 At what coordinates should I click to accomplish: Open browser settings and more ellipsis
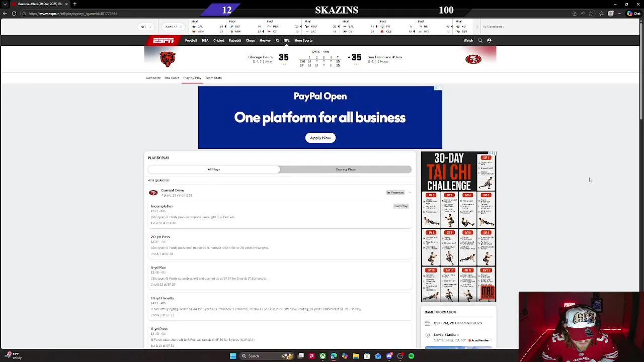coord(620,14)
